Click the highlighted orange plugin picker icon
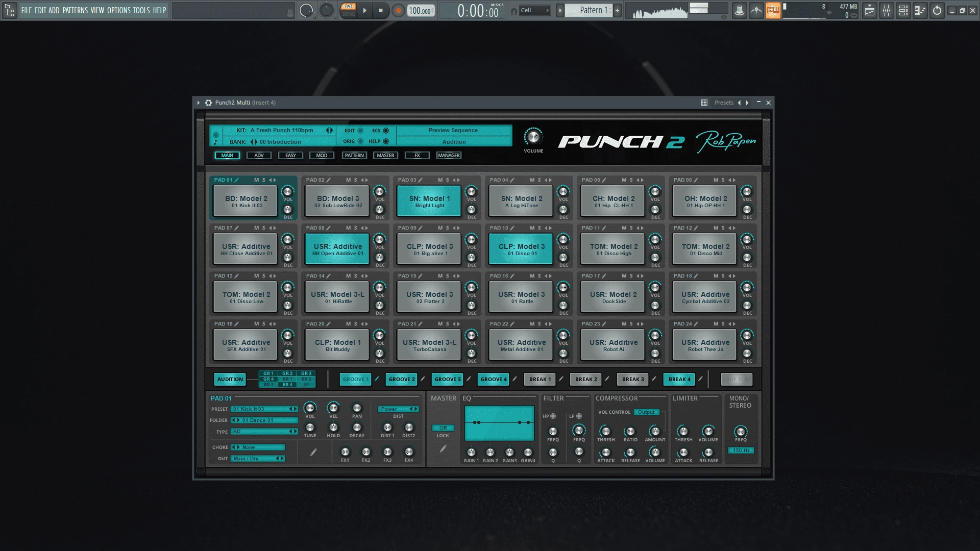 click(773, 10)
